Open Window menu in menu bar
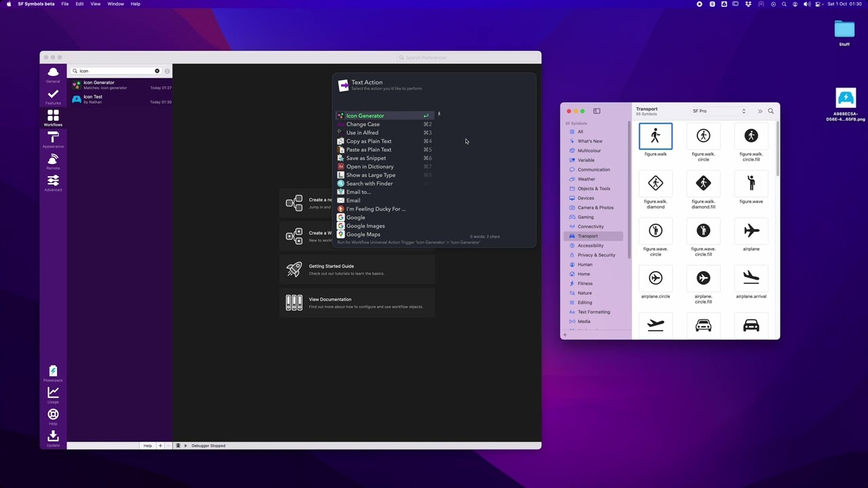 115,4
